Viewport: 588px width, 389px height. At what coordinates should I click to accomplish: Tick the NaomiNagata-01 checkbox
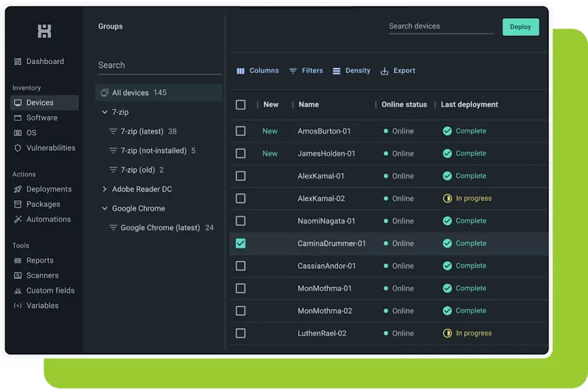(x=240, y=221)
